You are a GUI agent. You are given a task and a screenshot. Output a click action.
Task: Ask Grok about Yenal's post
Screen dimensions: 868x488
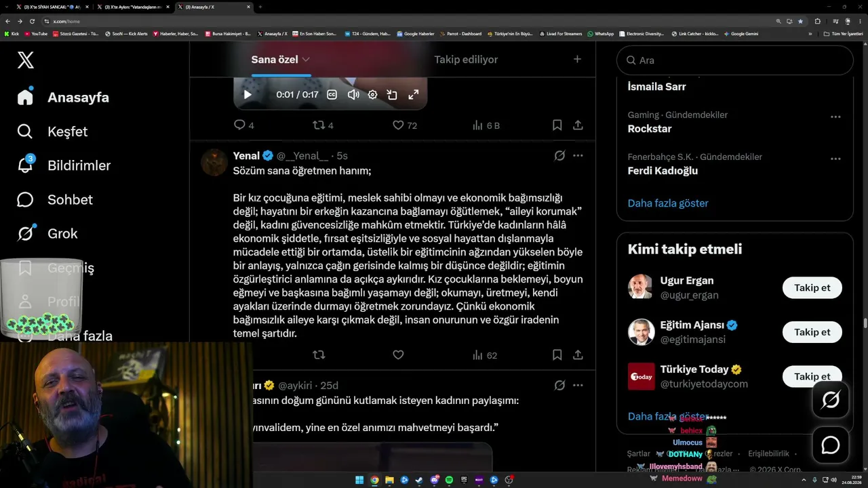coord(559,156)
